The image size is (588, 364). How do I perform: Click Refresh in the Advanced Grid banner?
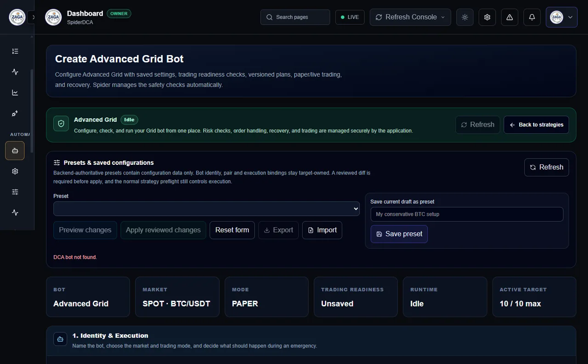[x=478, y=124]
